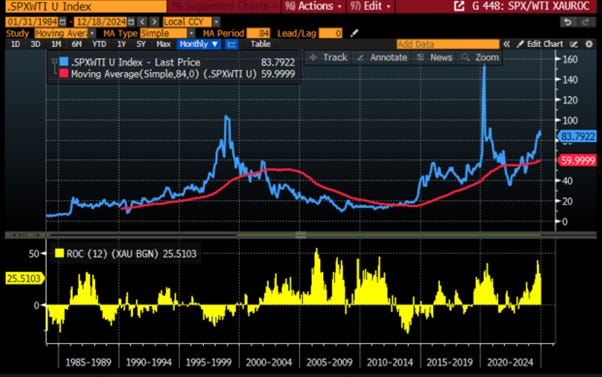Open the end date calendar picker

131,22
